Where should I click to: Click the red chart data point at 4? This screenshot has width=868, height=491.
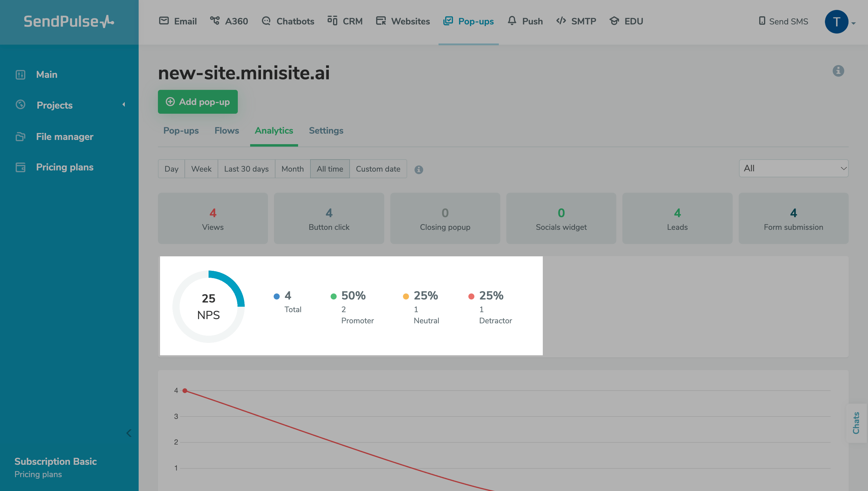coord(185,391)
